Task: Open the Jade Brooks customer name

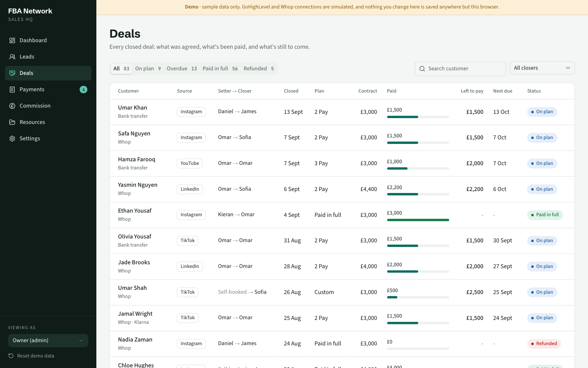Action: click(x=134, y=262)
